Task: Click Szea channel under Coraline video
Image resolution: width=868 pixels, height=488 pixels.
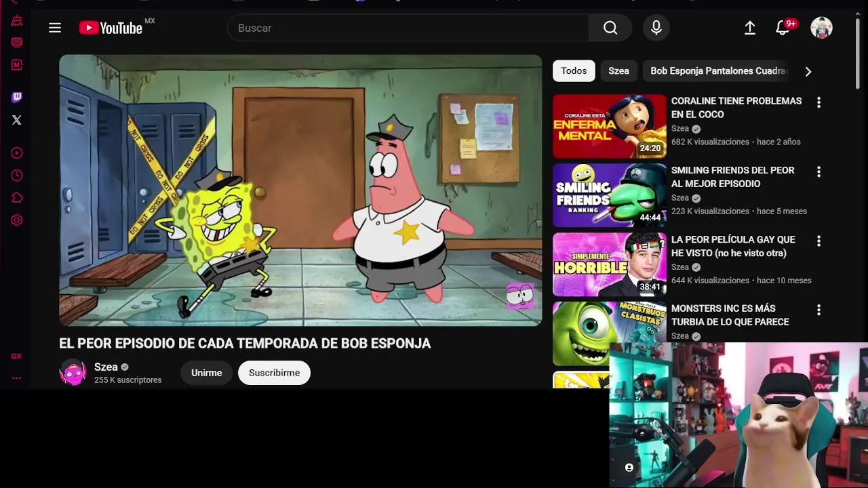Action: 680,129
